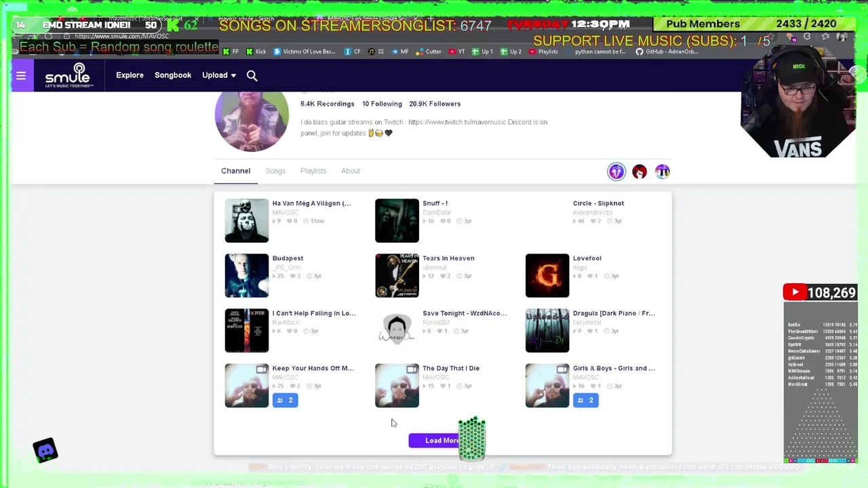
Task: Open the Lovefool recording thumbnail
Action: click(x=547, y=275)
